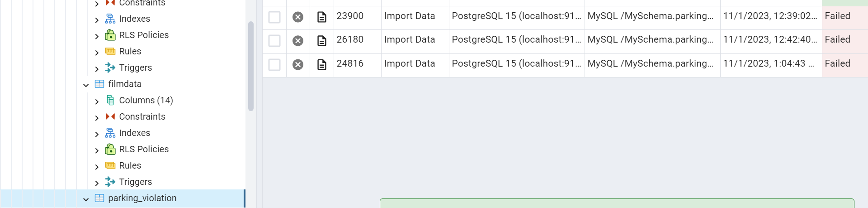Viewport: 868px width, 208px height.
Task: Click the Triggers icon under filmdata
Action: click(x=110, y=182)
